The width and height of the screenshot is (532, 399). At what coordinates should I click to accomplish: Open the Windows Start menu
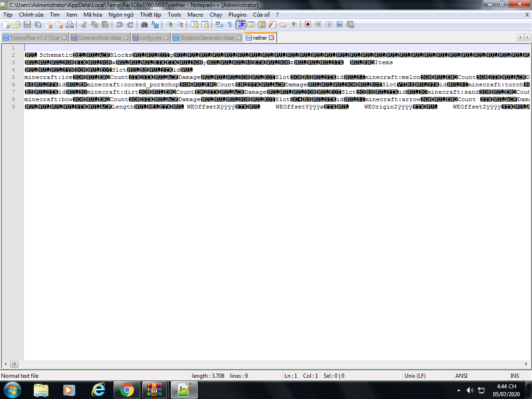click(12, 389)
